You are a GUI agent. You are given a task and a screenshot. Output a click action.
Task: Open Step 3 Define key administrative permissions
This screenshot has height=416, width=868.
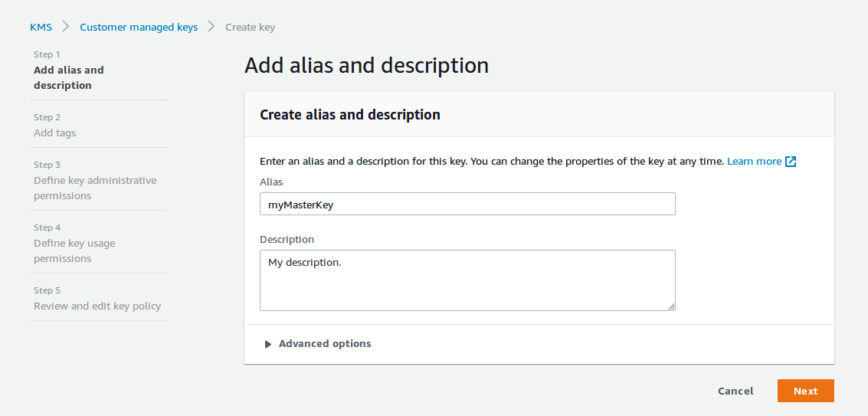pyautogui.click(x=94, y=188)
